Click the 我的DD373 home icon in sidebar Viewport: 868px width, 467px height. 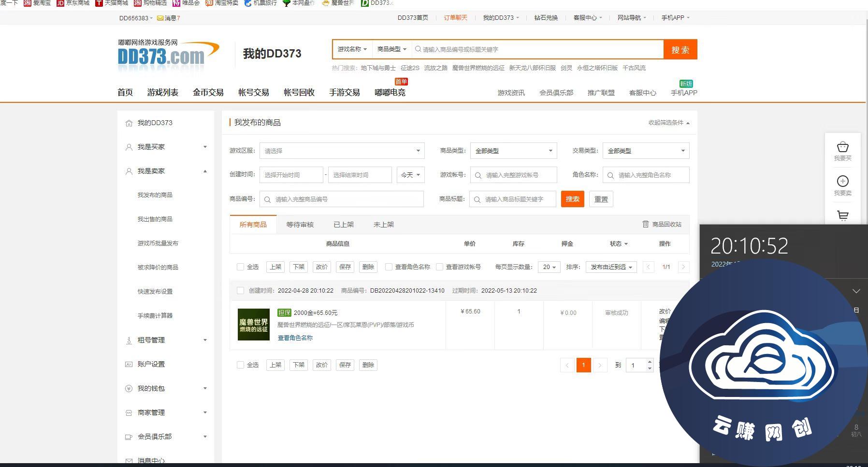point(129,123)
